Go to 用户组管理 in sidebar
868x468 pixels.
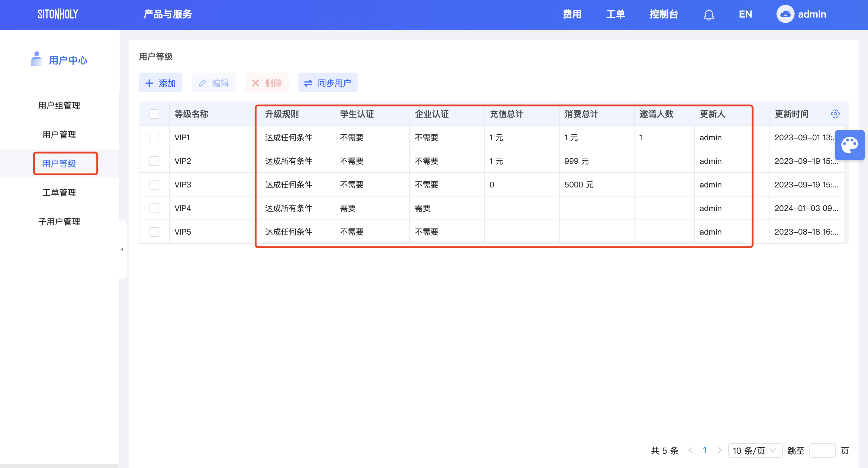[59, 106]
